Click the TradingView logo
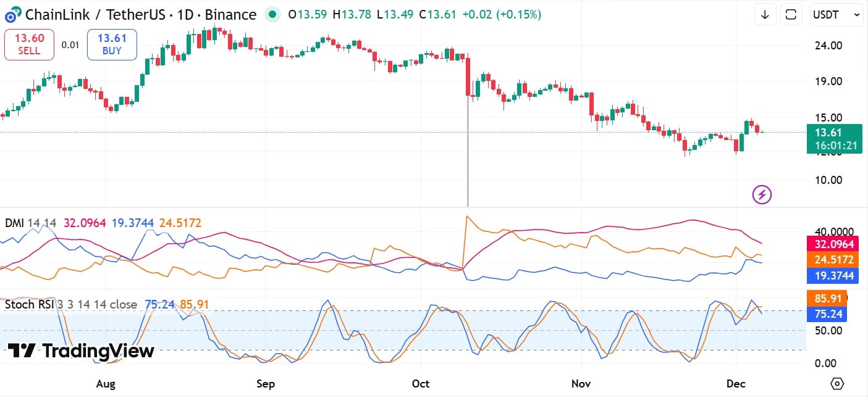 (81, 351)
